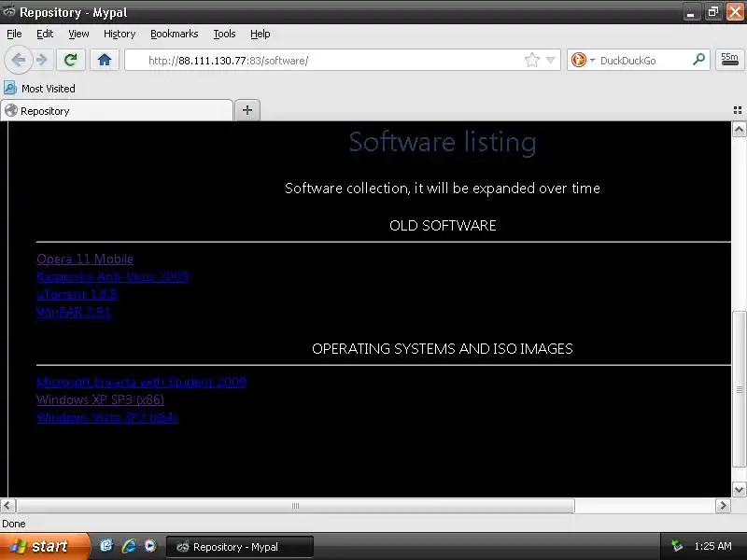Image resolution: width=747 pixels, height=560 pixels.
Task: Click the horizontal scrollbar thumb
Action: 295,505
